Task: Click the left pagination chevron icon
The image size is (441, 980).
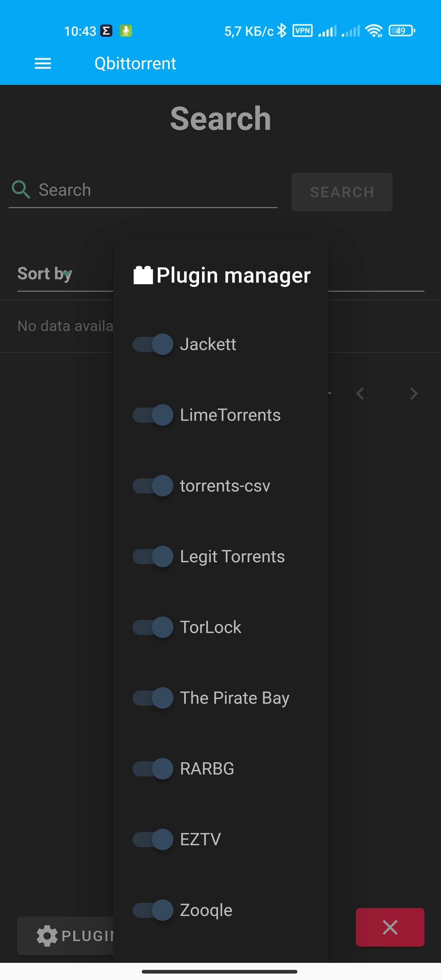Action: [360, 394]
